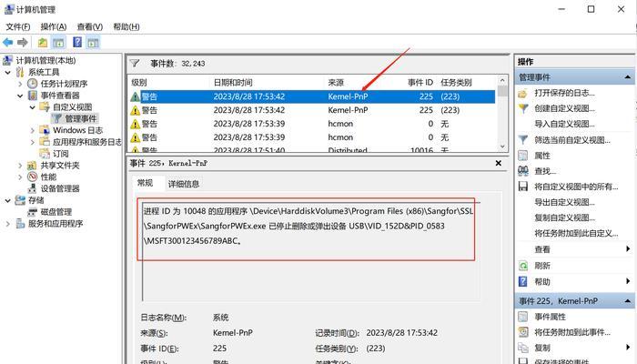Click the filter current custom view icon
This screenshot has width=637, height=364.
coord(523,140)
